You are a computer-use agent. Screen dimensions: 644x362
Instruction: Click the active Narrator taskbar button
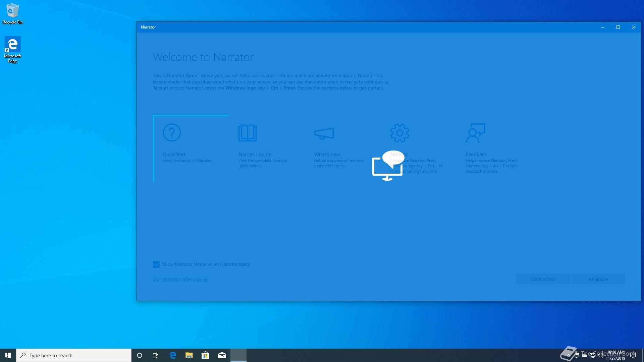[238, 355]
